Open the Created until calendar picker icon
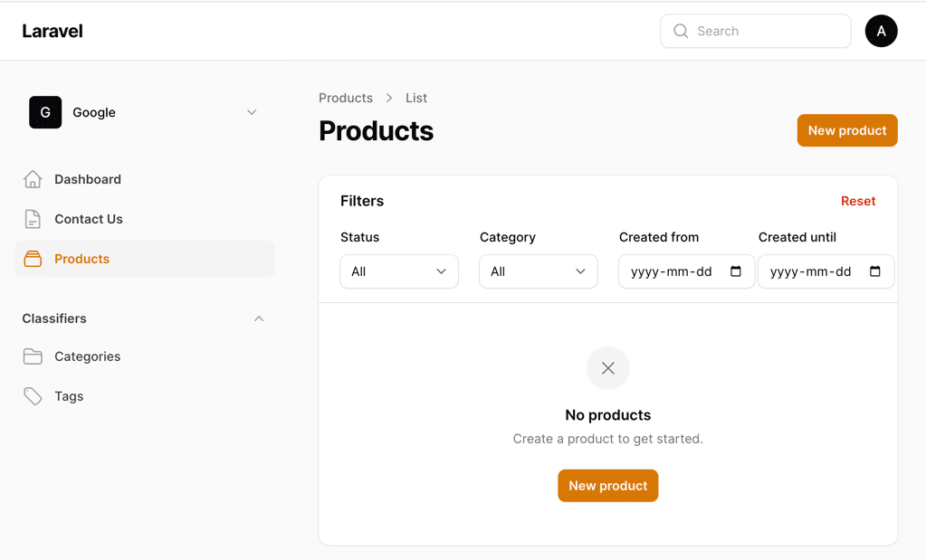Image resolution: width=926 pixels, height=560 pixels. click(x=875, y=271)
